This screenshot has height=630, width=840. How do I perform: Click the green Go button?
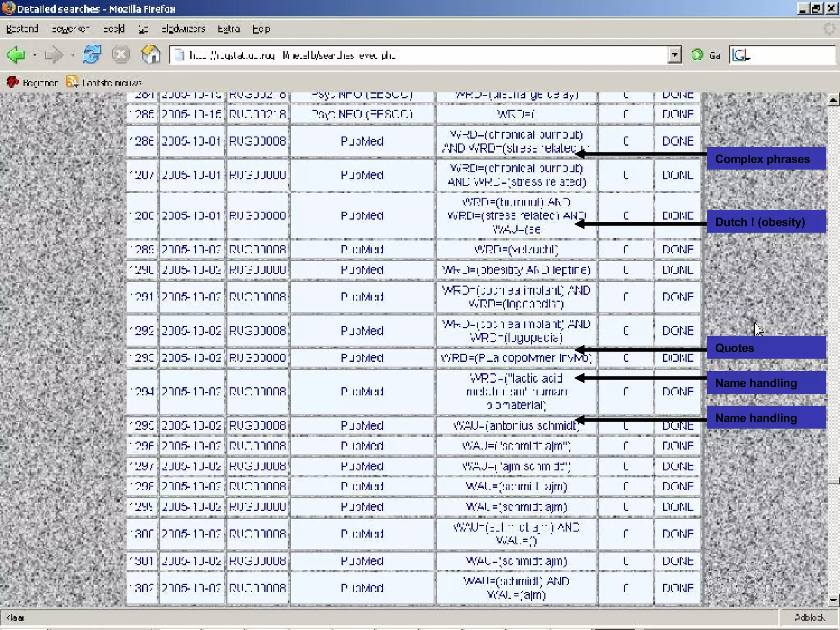click(697, 55)
